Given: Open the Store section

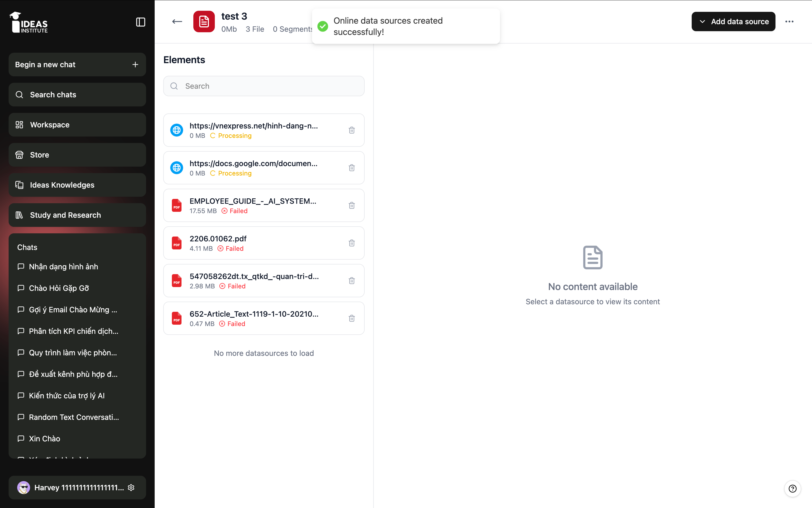Looking at the screenshot, I should 77,155.
